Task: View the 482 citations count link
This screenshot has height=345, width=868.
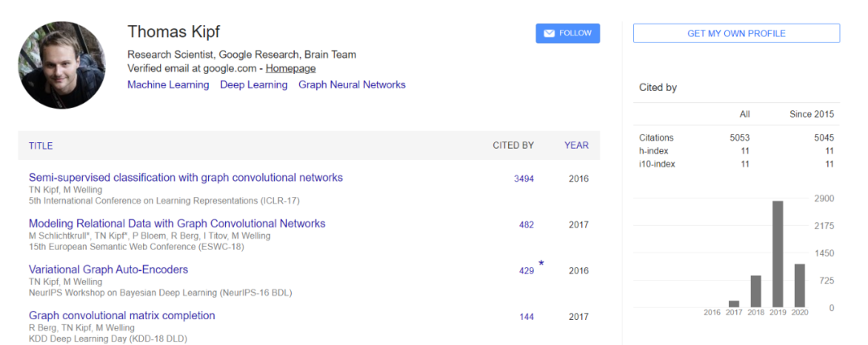Action: click(x=526, y=224)
